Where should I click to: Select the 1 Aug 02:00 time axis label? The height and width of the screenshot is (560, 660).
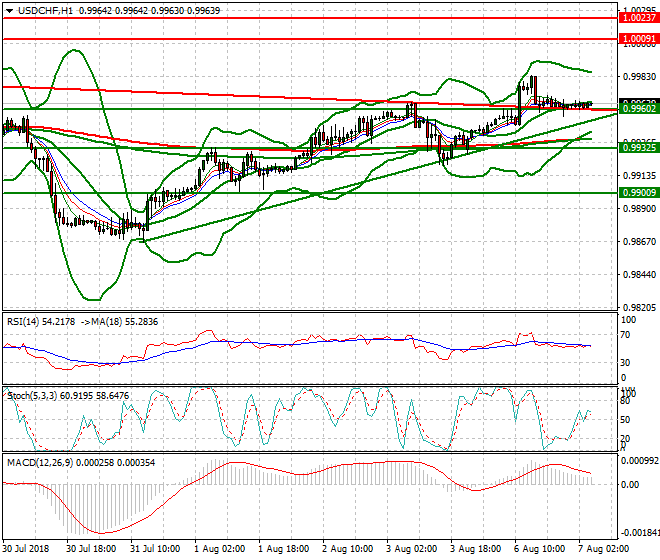click(x=219, y=549)
